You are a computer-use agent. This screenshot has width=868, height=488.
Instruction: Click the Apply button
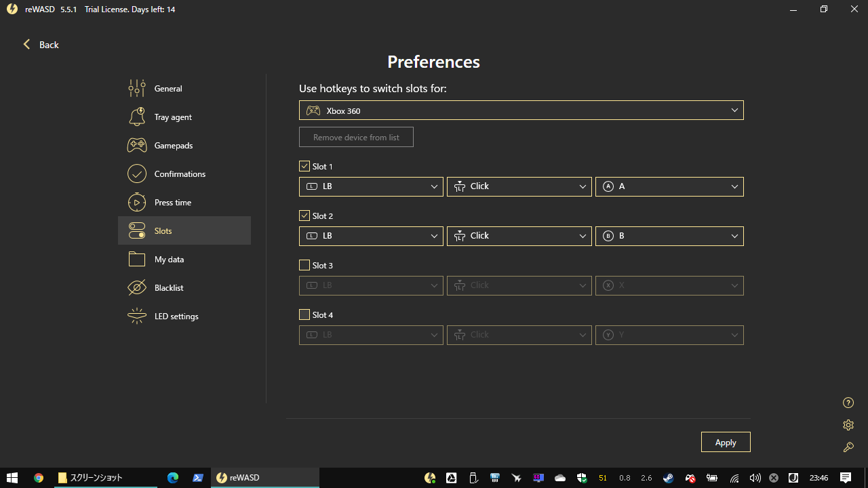725,442
